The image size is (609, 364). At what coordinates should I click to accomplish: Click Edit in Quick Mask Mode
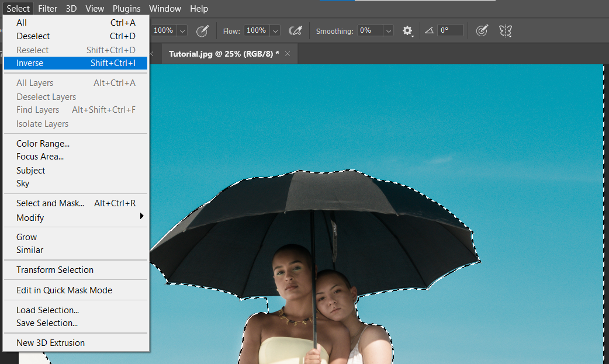pos(64,290)
